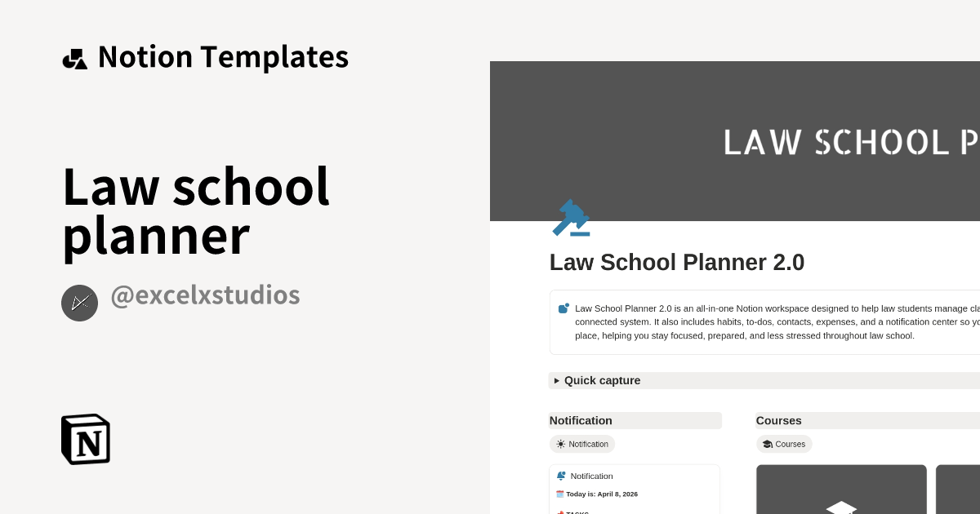
Task: Select the sun icon in the Notification pill
Action: [560, 444]
